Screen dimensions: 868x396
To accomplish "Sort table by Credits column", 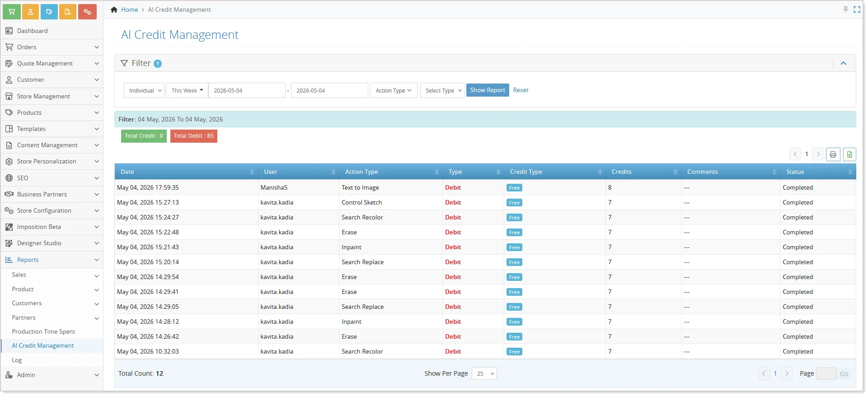I will point(643,172).
